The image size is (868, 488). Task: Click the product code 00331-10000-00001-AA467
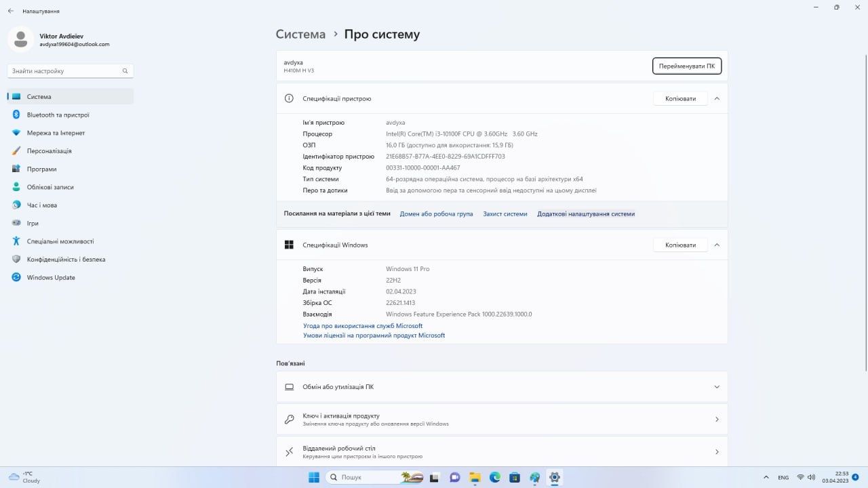423,168
